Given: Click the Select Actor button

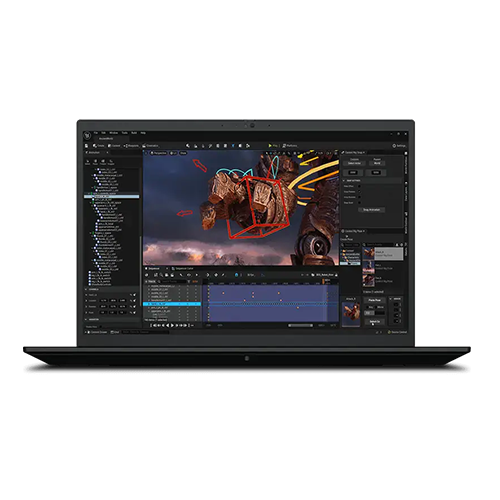Looking at the screenshot, I should pyautogui.click(x=354, y=163).
